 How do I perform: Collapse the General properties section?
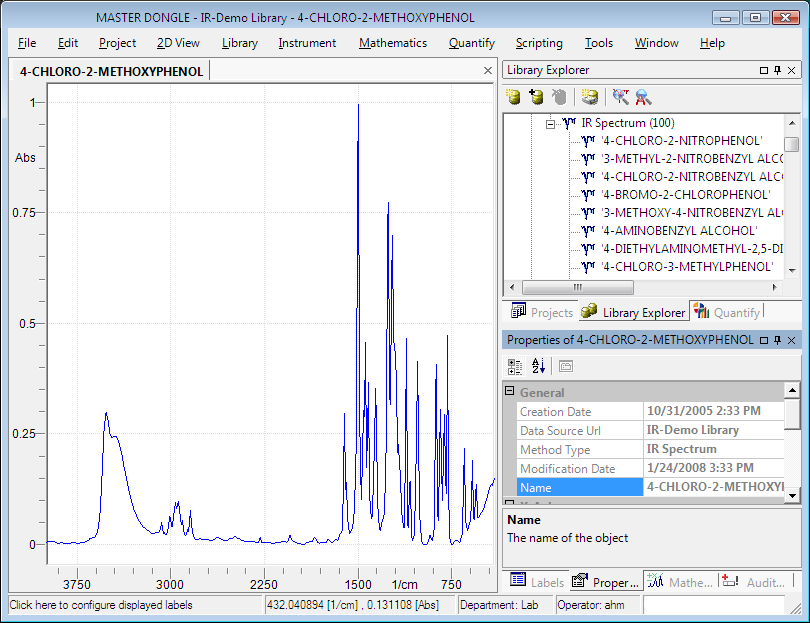510,392
